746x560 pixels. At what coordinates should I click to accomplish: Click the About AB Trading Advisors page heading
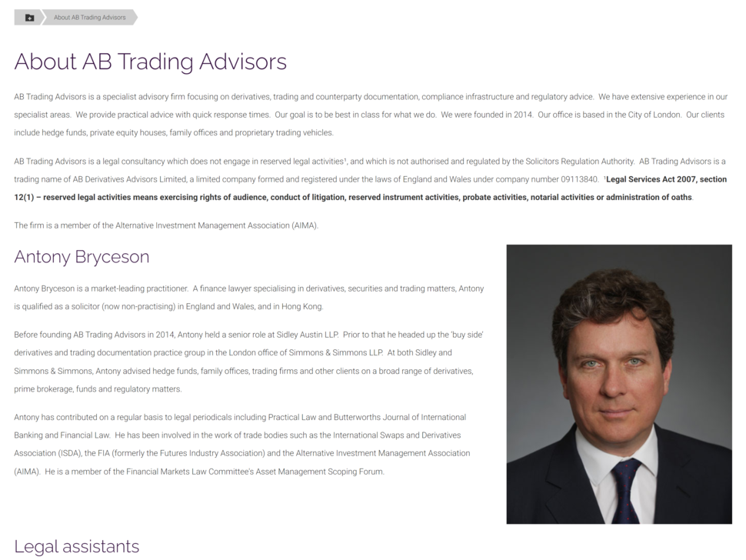tap(150, 62)
